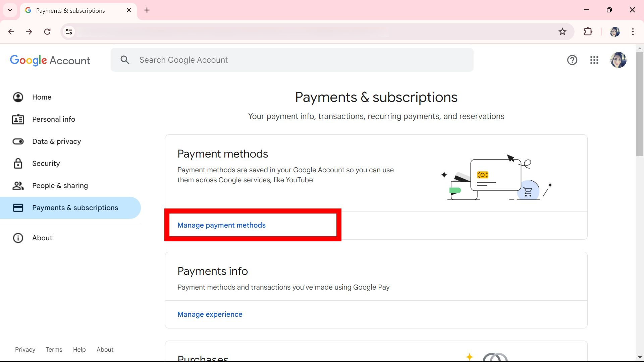Viewport: 644px width, 362px height.
Task: Open the browser Extensions puzzle icon
Action: click(588, 32)
